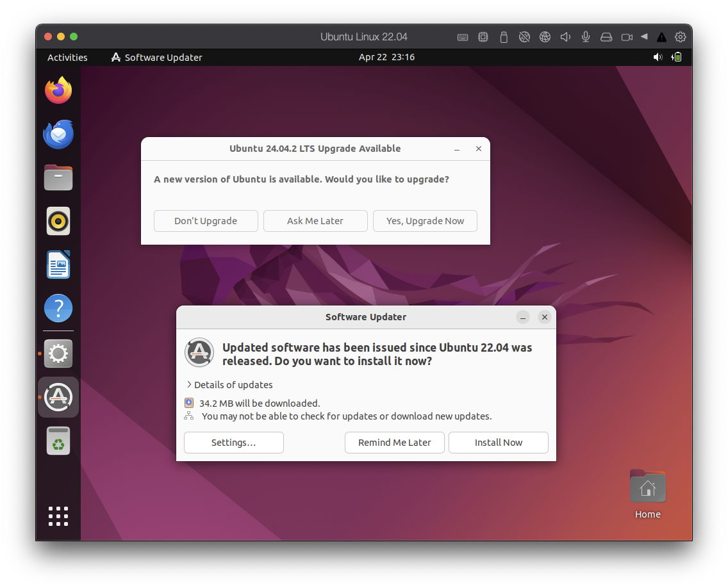
Task: Click the VM CPU chip icon
Action: (x=483, y=37)
